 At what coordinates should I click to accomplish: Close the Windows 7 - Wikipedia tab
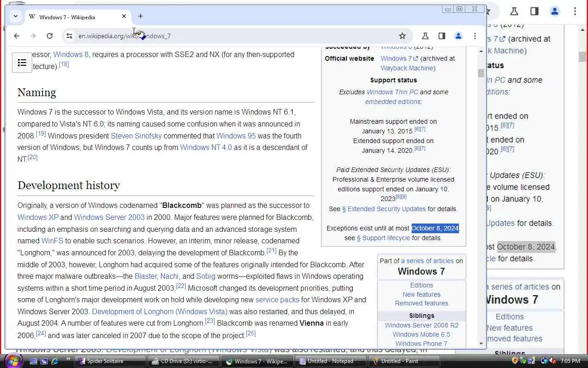[124, 16]
